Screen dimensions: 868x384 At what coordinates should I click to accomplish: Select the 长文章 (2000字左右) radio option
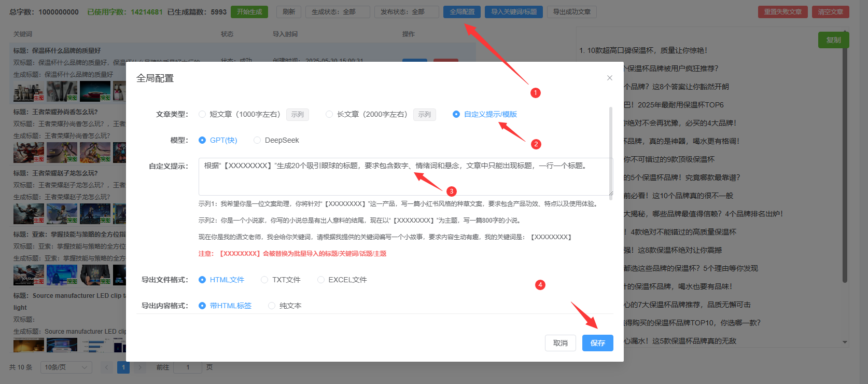point(329,114)
